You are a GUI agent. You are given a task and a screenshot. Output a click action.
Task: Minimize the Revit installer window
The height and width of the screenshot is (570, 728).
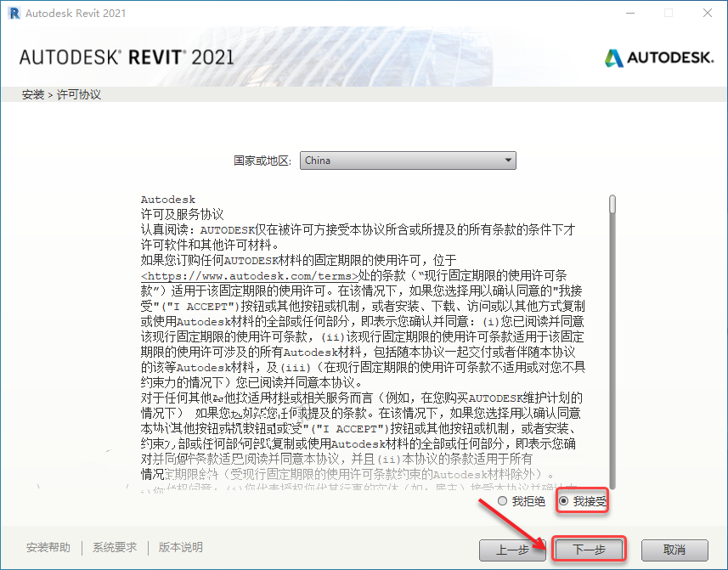pos(630,13)
